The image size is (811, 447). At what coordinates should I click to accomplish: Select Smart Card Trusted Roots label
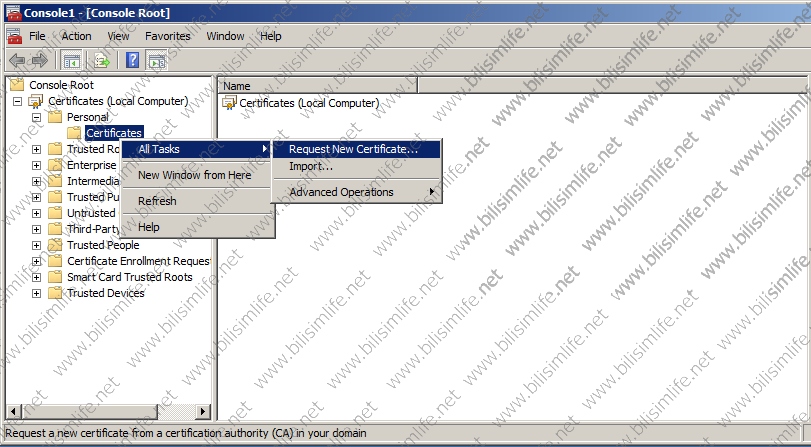130,277
